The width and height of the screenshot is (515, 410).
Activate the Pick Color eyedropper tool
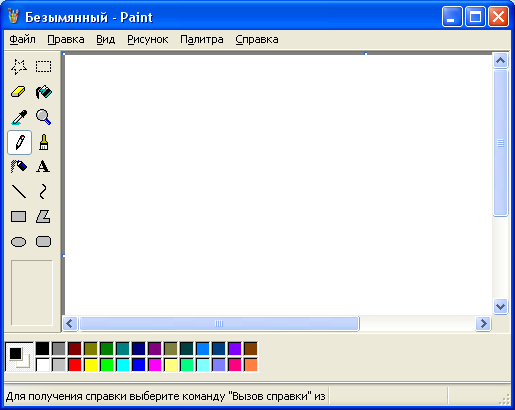(x=19, y=117)
